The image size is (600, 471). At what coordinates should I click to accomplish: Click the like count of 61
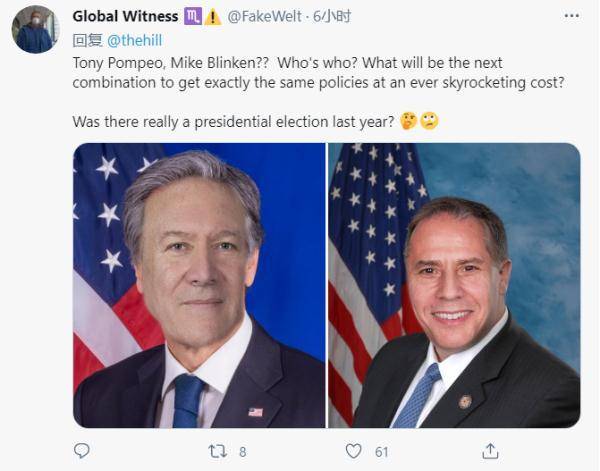point(381,452)
